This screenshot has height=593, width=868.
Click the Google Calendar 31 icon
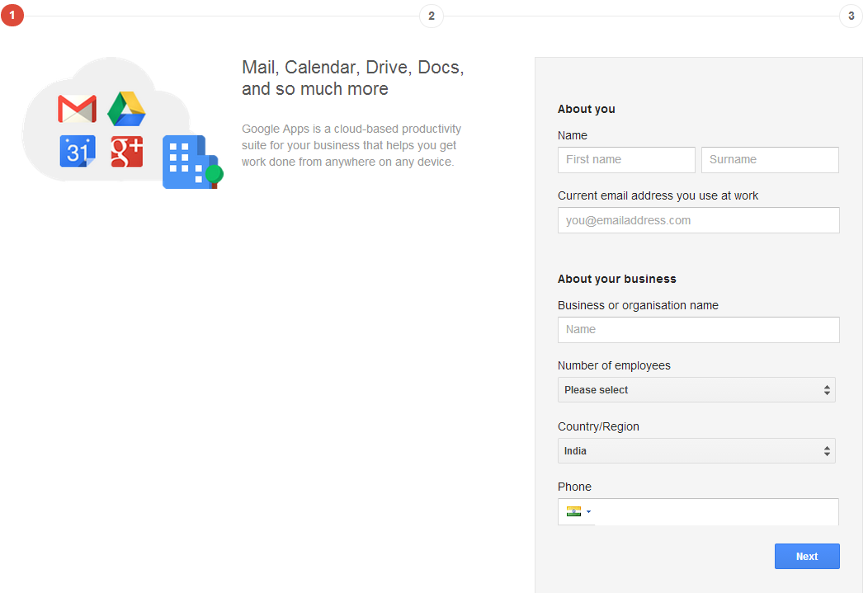point(77,151)
